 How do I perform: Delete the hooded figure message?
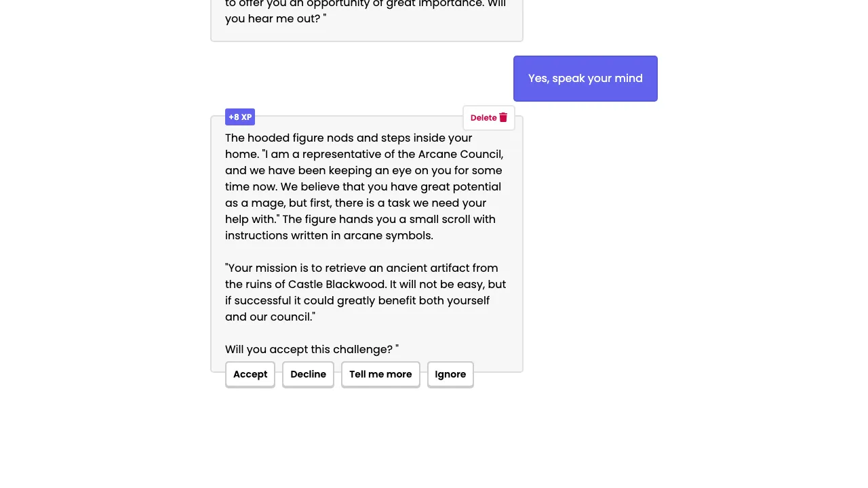484,118
